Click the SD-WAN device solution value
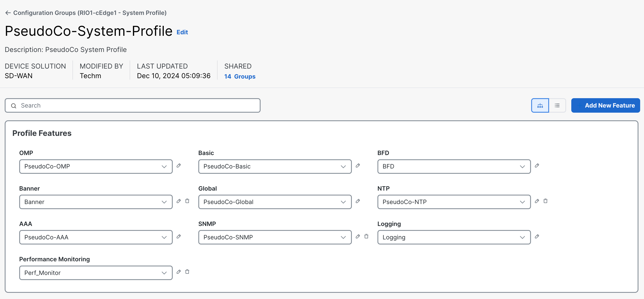 click(19, 76)
